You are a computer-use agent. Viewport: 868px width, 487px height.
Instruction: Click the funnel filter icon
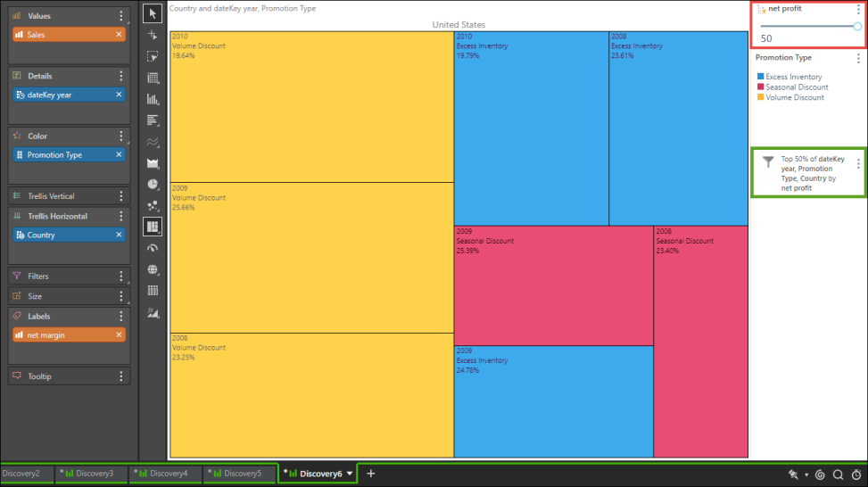(767, 162)
